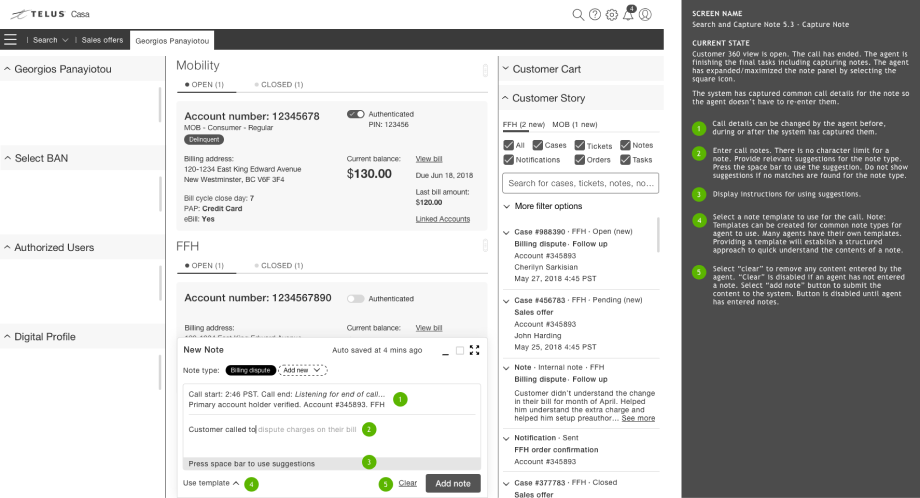
Task: Open View bill for account 1234567890
Action: pos(429,328)
